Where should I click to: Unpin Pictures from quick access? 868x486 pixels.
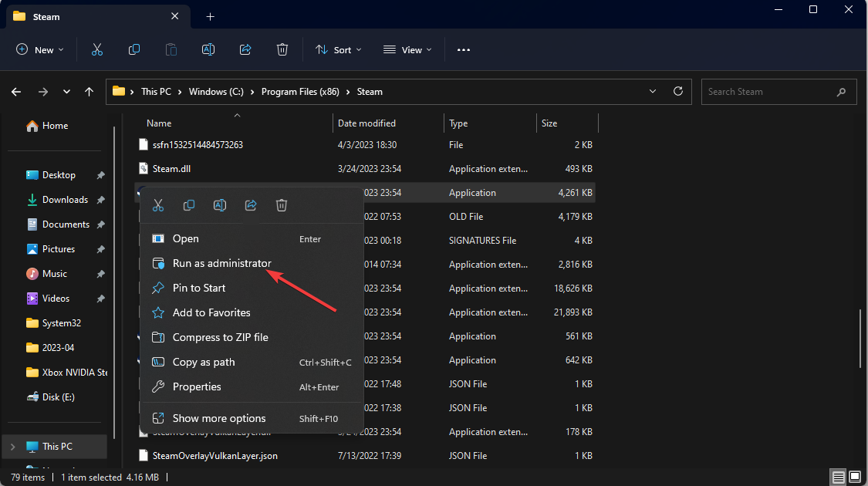[101, 249]
